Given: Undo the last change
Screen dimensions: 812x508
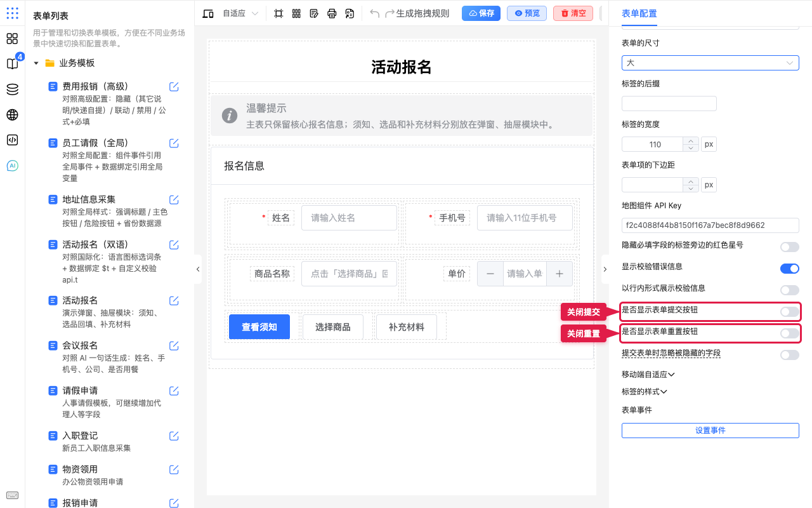Looking at the screenshot, I should pyautogui.click(x=375, y=13).
